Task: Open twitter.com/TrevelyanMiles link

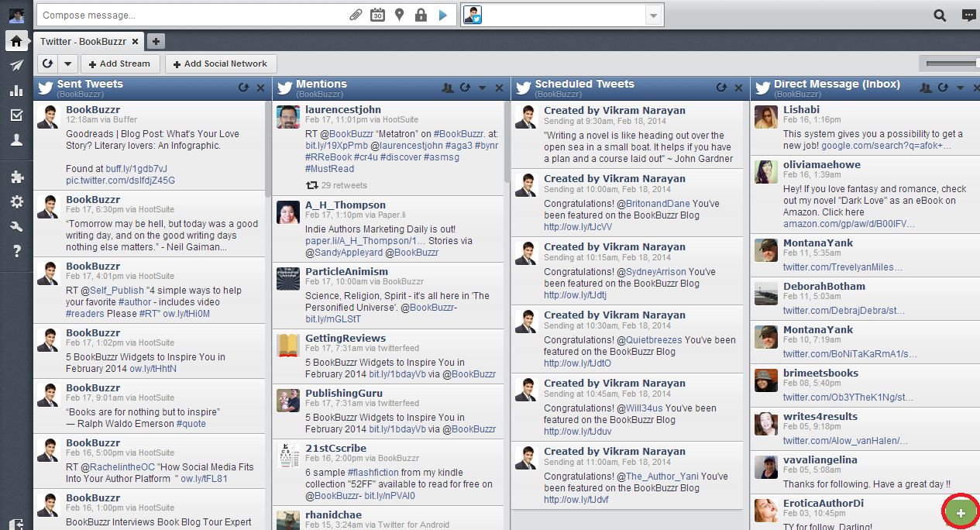Action: (843, 267)
